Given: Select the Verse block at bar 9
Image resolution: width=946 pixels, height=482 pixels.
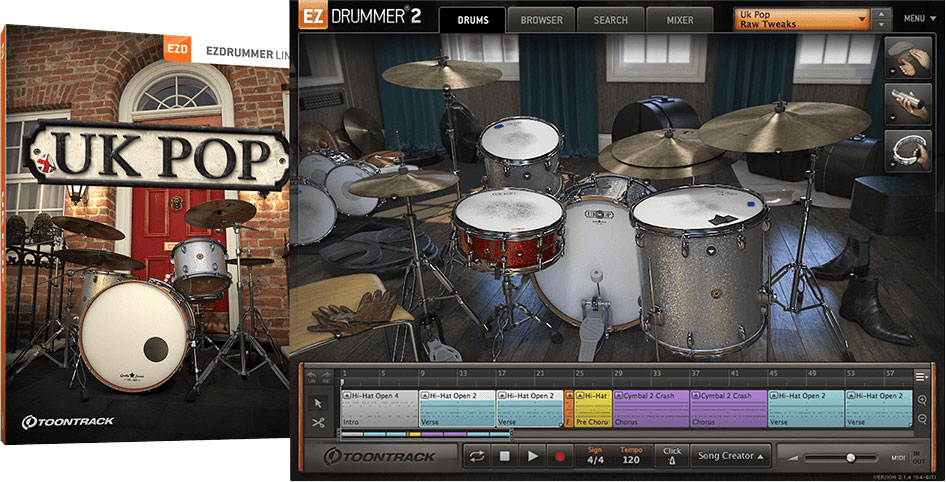Looking at the screenshot, I should (x=457, y=408).
